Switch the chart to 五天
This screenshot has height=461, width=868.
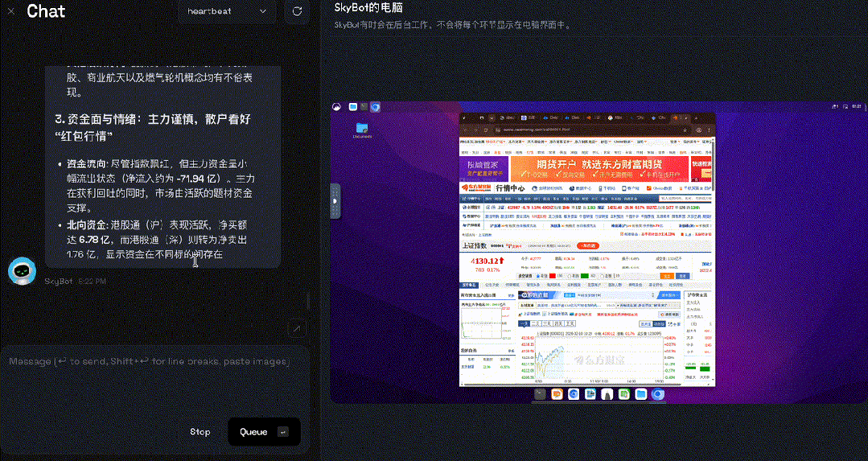tap(570, 323)
